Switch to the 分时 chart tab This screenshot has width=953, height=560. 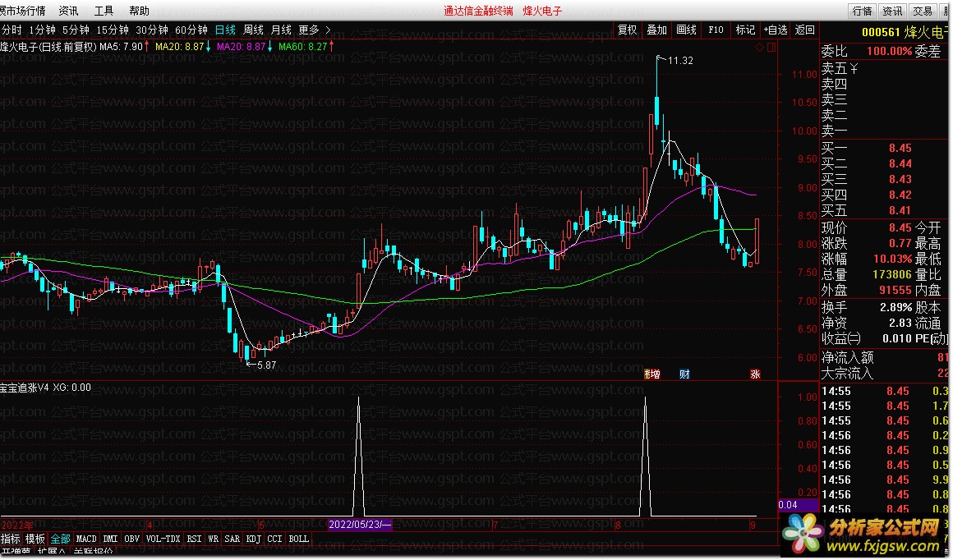click(x=11, y=30)
